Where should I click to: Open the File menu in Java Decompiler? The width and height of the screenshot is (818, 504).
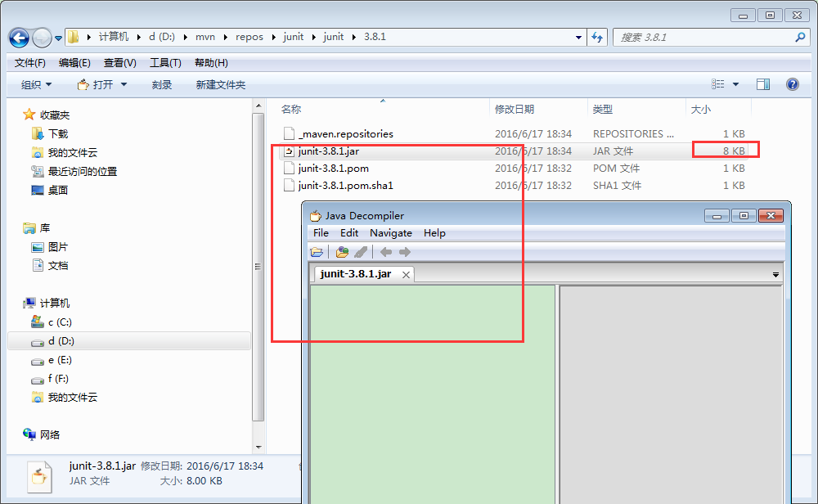tap(321, 232)
